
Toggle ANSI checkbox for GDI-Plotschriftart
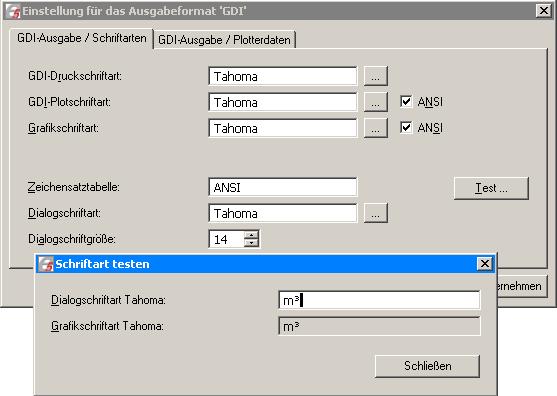[x=406, y=102]
